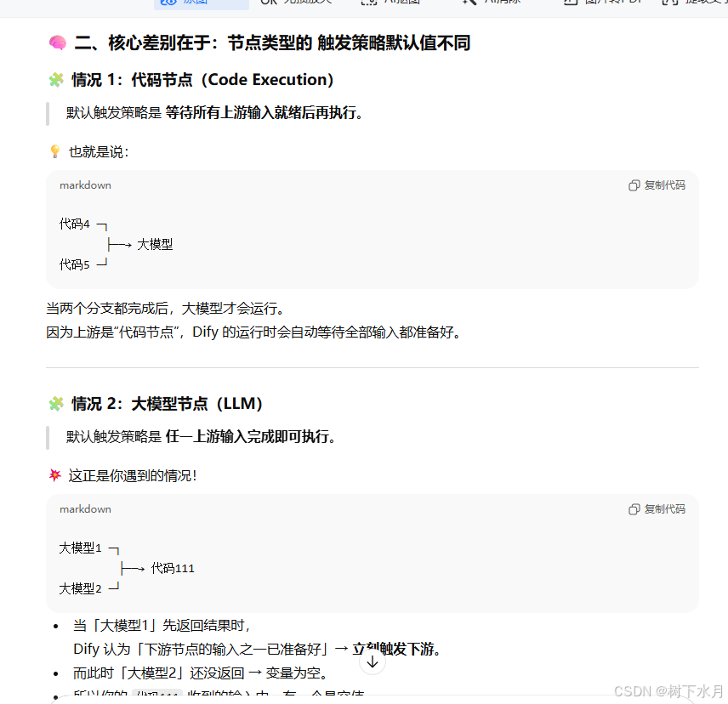Viewport: 728px width, 704px height.
Task: Click bullet 而此时「大模型2」还没返回 → 变量为空。
Action: 201,673
